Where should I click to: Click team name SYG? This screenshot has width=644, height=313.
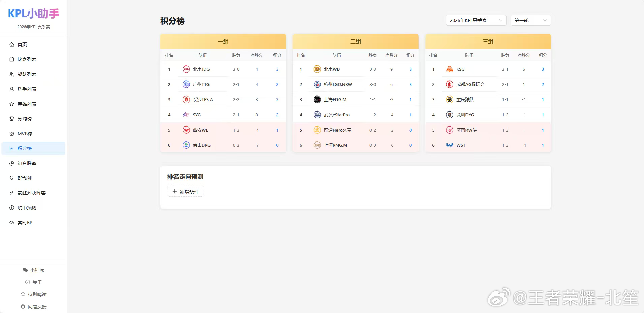pyautogui.click(x=197, y=115)
